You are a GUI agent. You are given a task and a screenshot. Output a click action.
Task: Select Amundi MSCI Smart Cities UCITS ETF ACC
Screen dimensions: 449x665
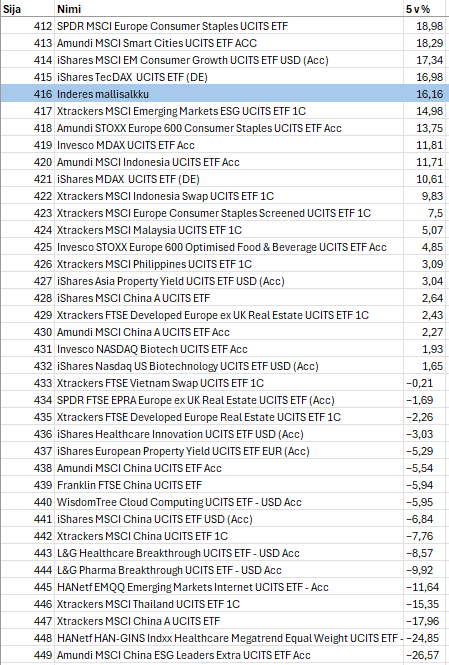pyautogui.click(x=229, y=43)
